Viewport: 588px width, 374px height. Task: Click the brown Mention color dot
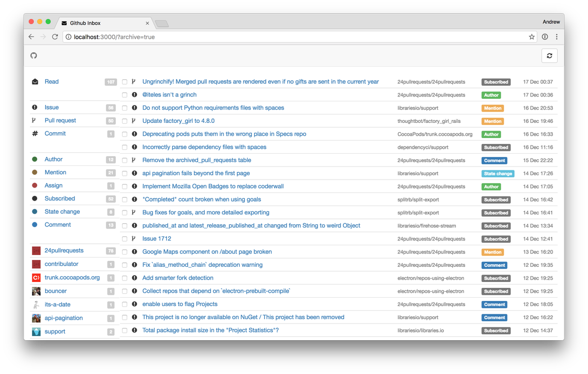click(x=35, y=172)
